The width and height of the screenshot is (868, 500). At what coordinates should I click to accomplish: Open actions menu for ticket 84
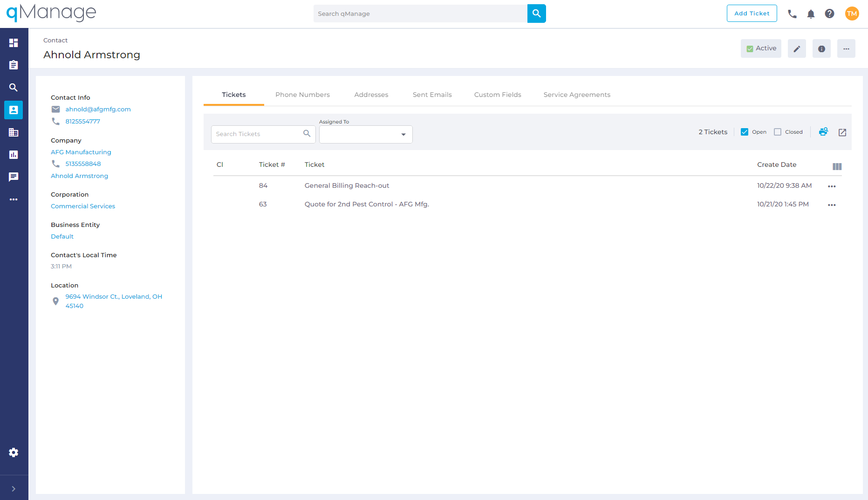click(832, 186)
